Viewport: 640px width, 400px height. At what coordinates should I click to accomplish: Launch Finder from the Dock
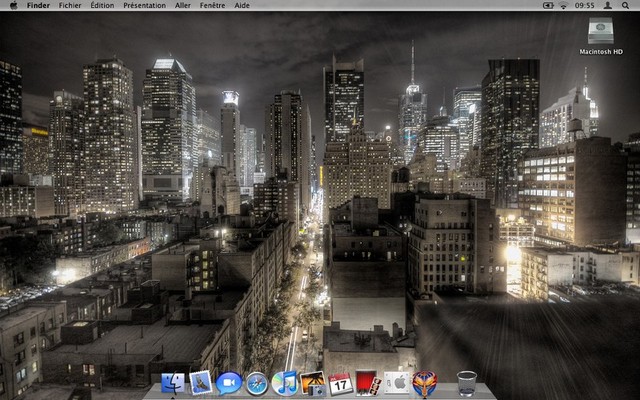click(173, 384)
